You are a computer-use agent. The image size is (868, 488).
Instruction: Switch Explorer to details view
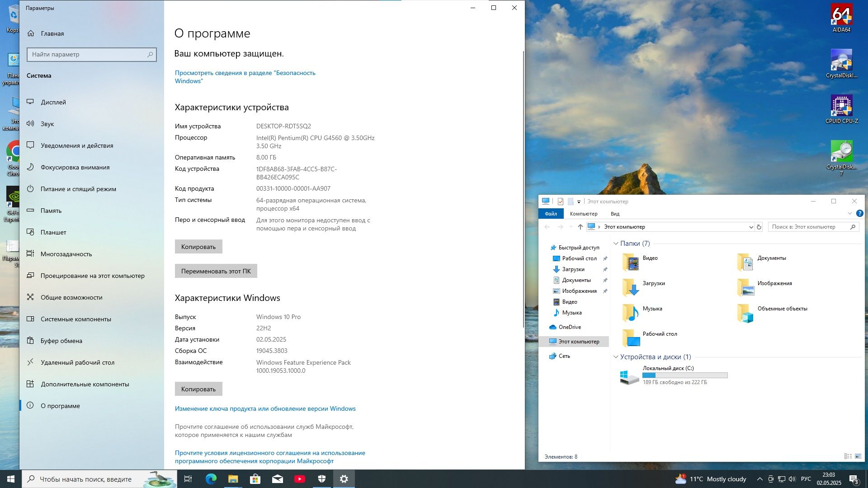848,456
